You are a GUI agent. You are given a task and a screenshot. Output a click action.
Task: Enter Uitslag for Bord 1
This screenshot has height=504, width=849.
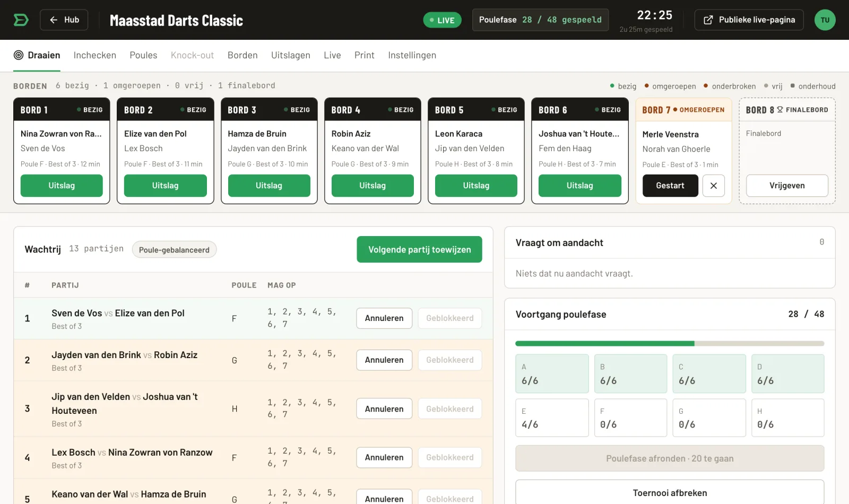coord(62,186)
